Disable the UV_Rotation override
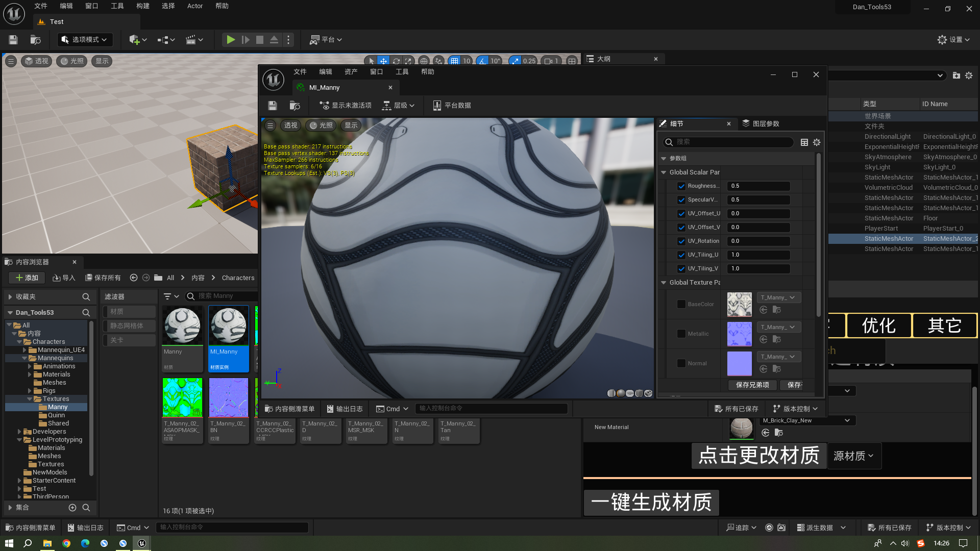The image size is (980, 551). 681,241
